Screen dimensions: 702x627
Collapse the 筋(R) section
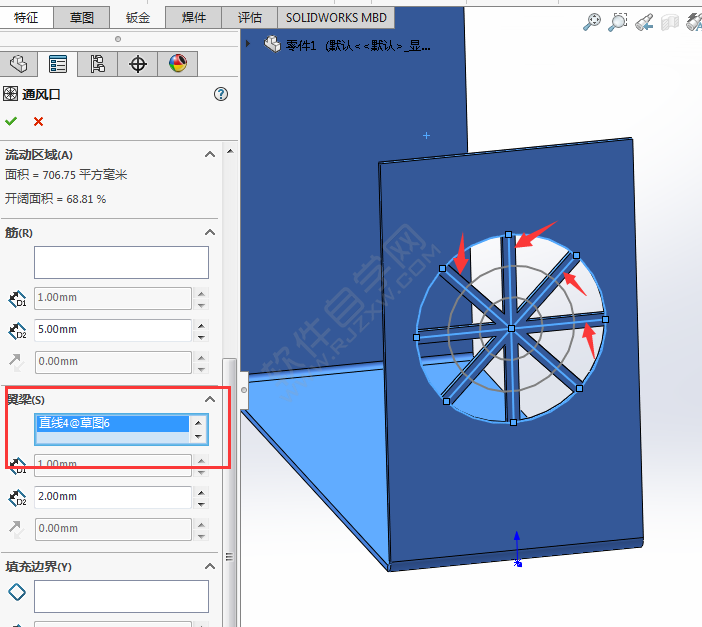(210, 232)
